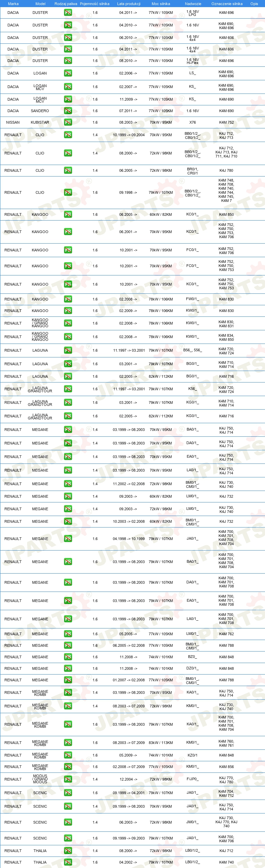Viewport: 265px width, 868px height.
Task: Click fuel icon for Dacia Logan 02.2006
Action: (68, 73)
